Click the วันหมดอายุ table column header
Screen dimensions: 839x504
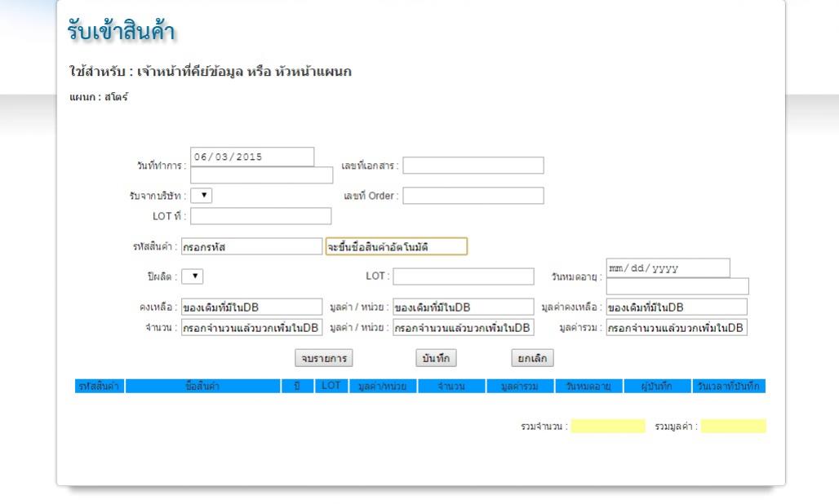[x=589, y=386]
